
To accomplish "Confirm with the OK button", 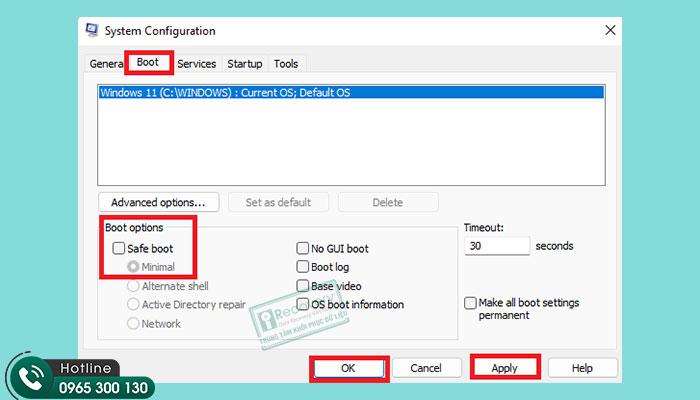I will click(x=349, y=368).
